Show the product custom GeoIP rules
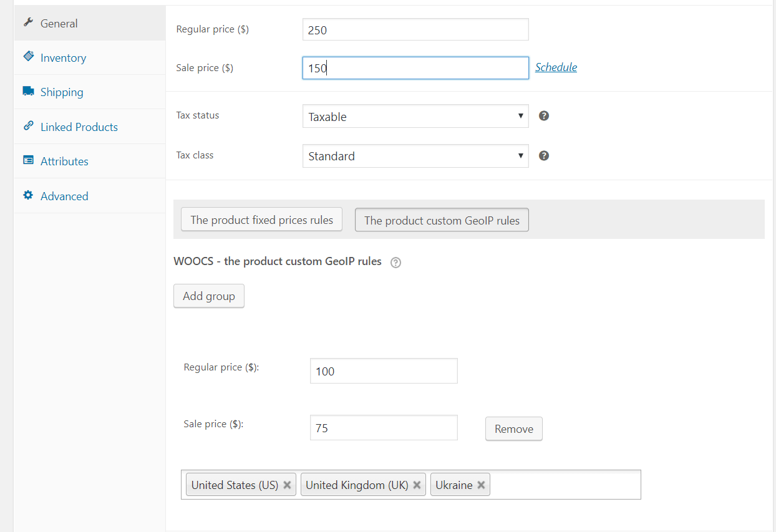The height and width of the screenshot is (532, 776). point(442,220)
